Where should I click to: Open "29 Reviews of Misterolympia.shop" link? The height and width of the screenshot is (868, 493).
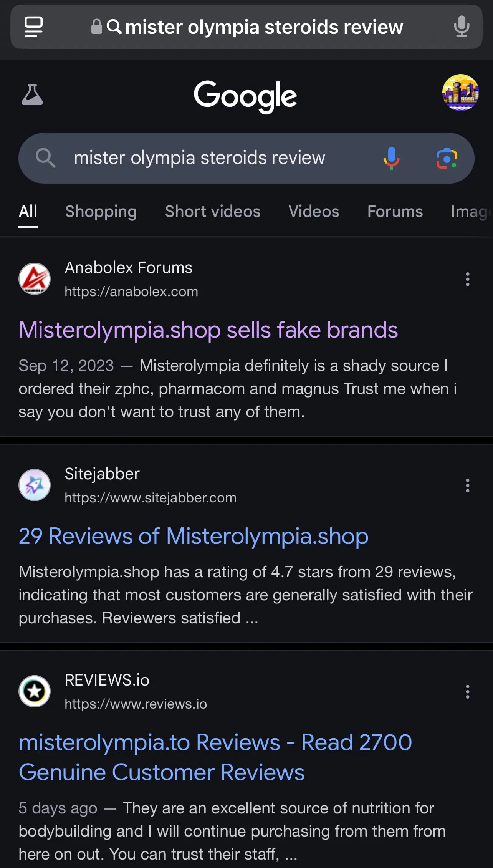click(x=194, y=536)
